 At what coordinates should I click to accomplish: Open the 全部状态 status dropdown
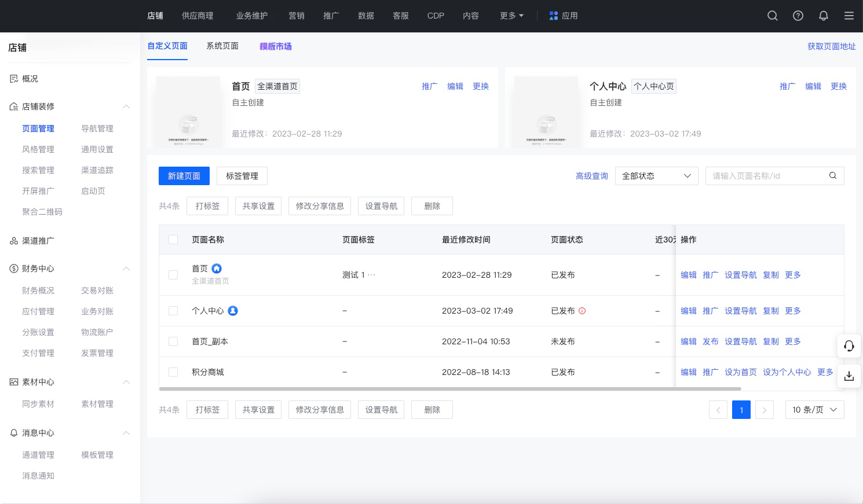656,176
